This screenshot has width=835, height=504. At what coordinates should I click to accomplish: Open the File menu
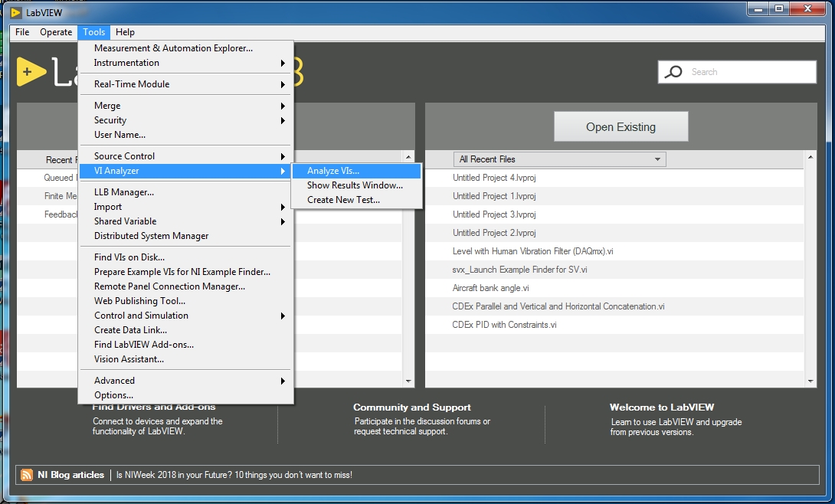[x=22, y=32]
